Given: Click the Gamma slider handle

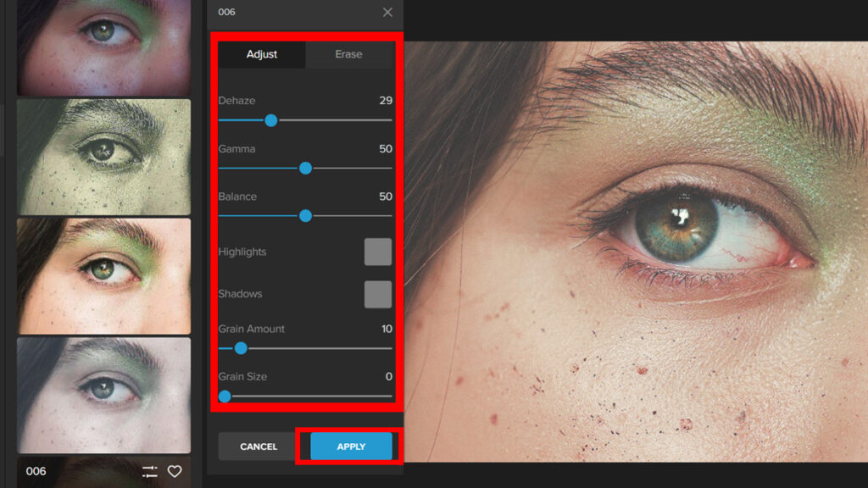Looking at the screenshot, I should (306, 169).
